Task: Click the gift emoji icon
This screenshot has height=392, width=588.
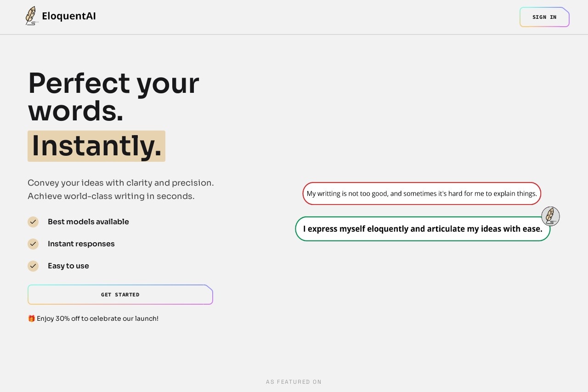Action: (31, 318)
